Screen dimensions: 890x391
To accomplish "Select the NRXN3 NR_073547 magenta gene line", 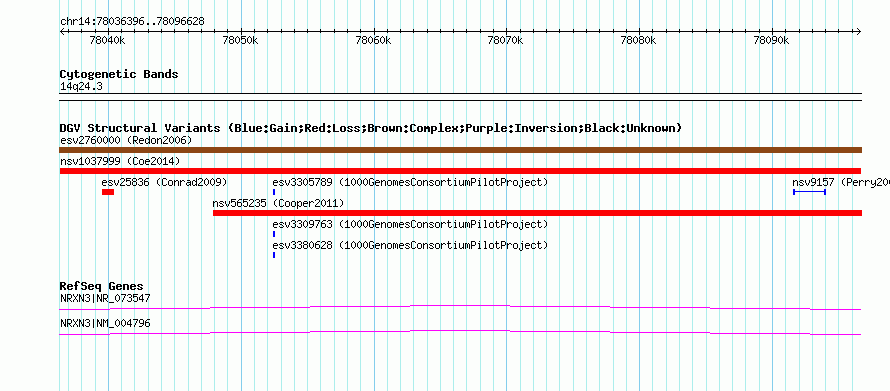I will click(x=460, y=308).
